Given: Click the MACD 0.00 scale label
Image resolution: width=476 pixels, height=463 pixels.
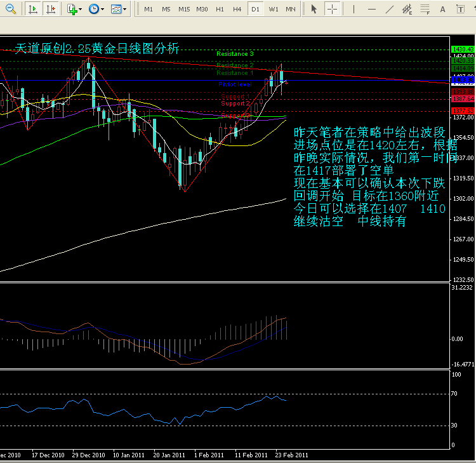Looking at the screenshot, I should 457,339.
